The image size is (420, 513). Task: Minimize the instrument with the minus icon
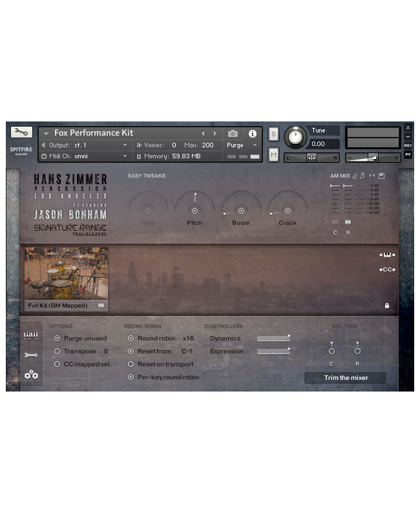point(408,136)
